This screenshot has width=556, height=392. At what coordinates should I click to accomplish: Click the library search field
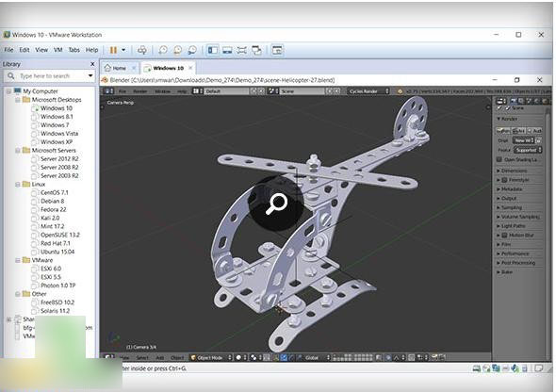(50, 75)
